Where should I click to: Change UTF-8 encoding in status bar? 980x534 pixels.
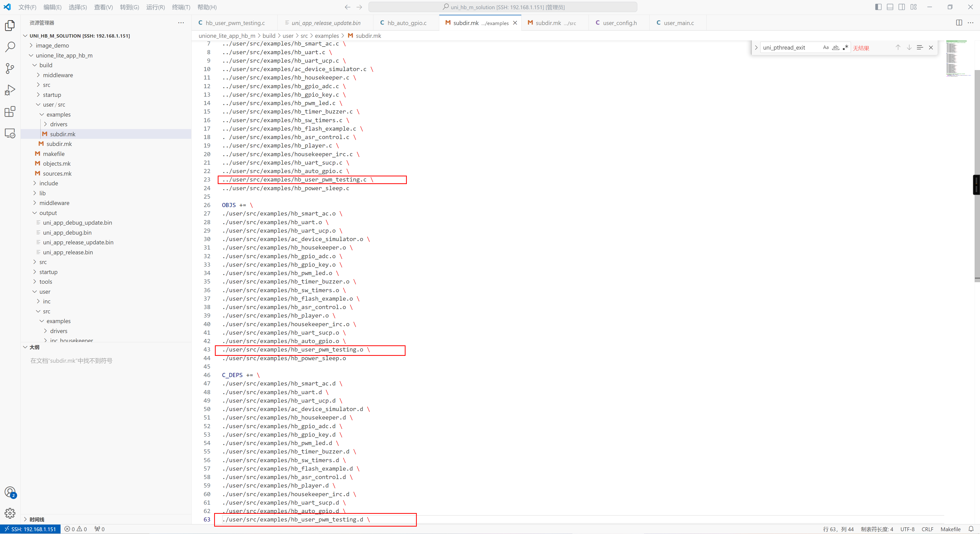(x=907, y=529)
